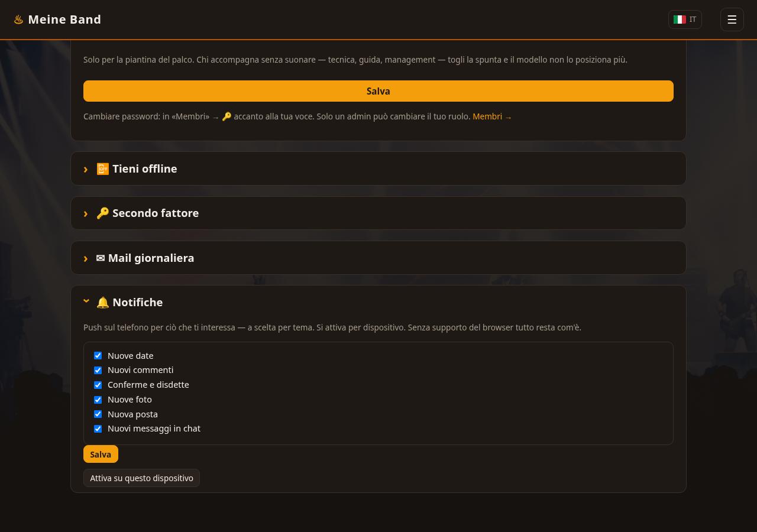This screenshot has height=532, width=757.
Task: Collapse the Notifiche section chevron
Action: coord(86,301)
